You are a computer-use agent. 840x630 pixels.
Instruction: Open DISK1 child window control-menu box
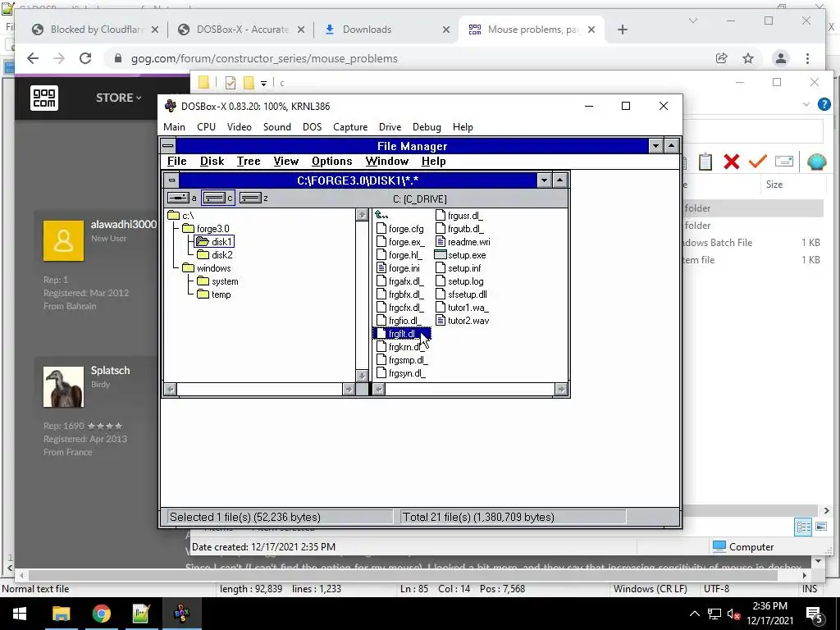[171, 180]
